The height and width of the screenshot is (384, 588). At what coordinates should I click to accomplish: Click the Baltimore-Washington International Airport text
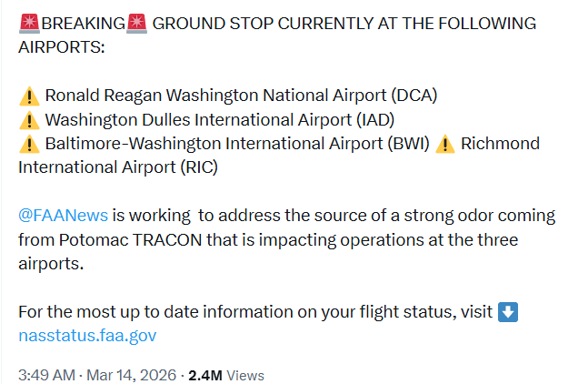click(x=237, y=144)
